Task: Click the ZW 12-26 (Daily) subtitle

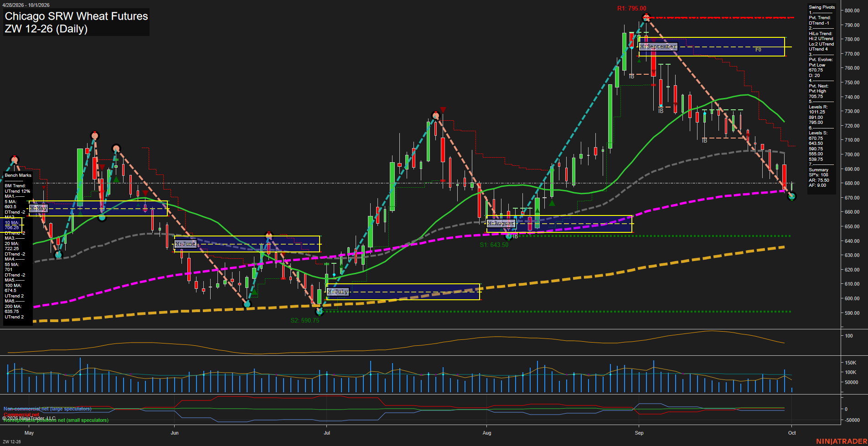Action: pos(46,29)
